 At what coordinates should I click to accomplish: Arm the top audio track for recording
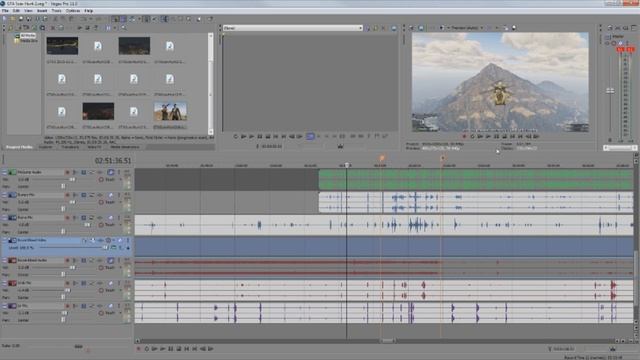[67, 172]
